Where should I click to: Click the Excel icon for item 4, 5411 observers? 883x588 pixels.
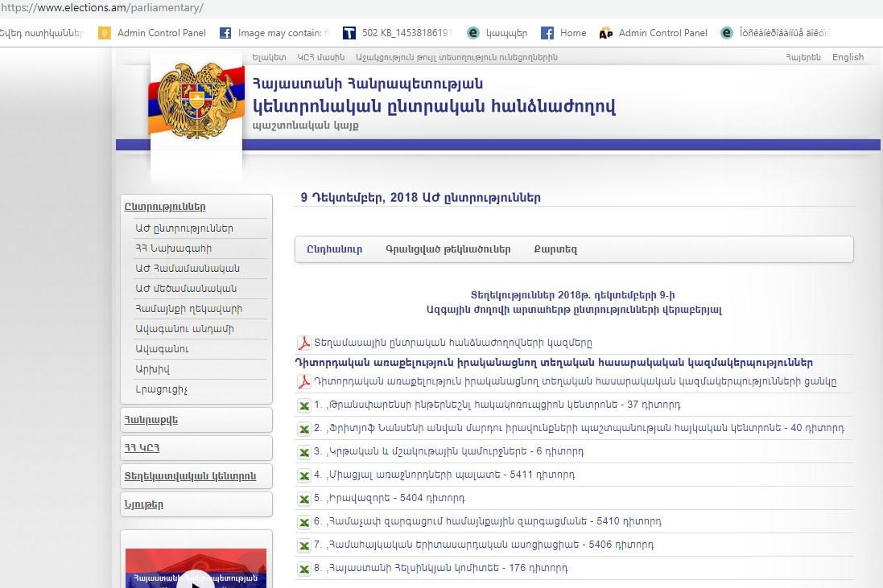coord(304,475)
